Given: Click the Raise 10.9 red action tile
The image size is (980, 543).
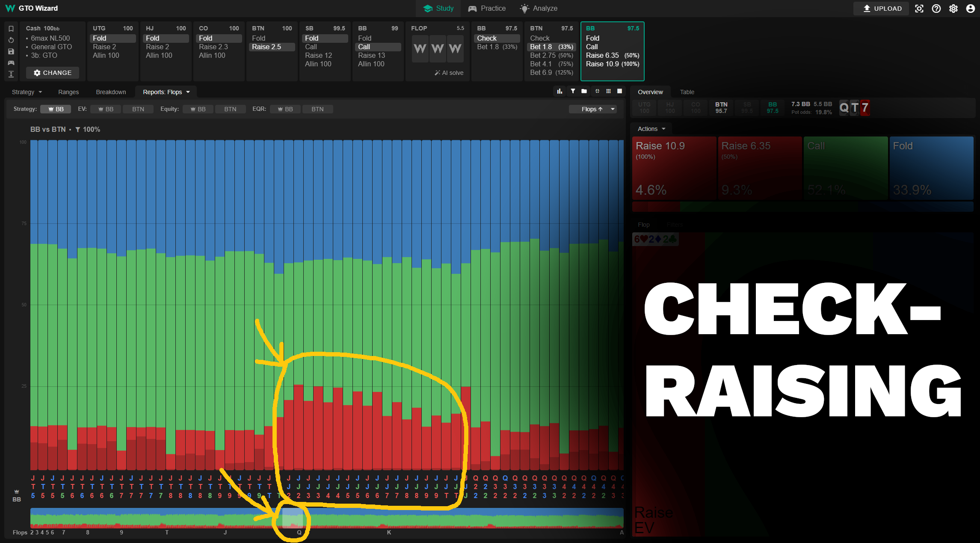Looking at the screenshot, I should [674, 168].
